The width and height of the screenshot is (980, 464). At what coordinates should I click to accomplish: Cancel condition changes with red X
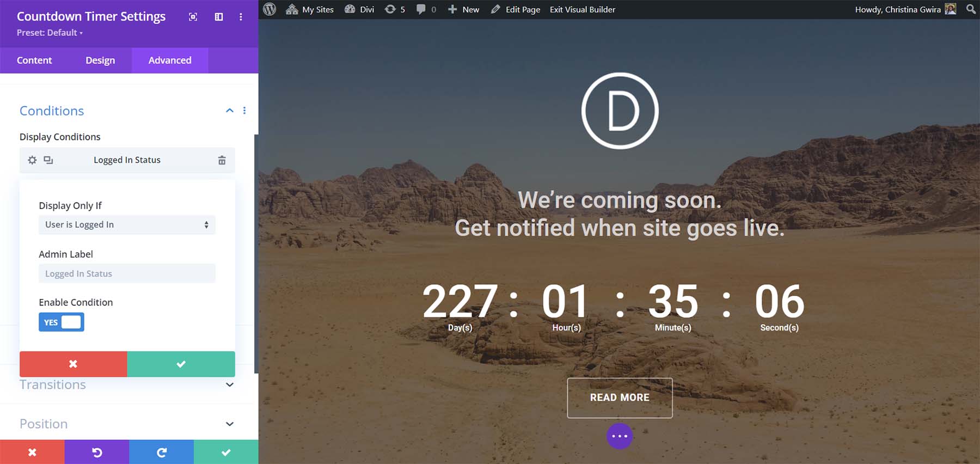(x=73, y=364)
